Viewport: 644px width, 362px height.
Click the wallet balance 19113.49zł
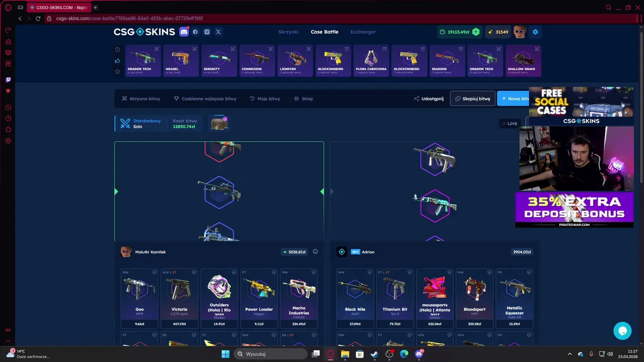coord(454,32)
